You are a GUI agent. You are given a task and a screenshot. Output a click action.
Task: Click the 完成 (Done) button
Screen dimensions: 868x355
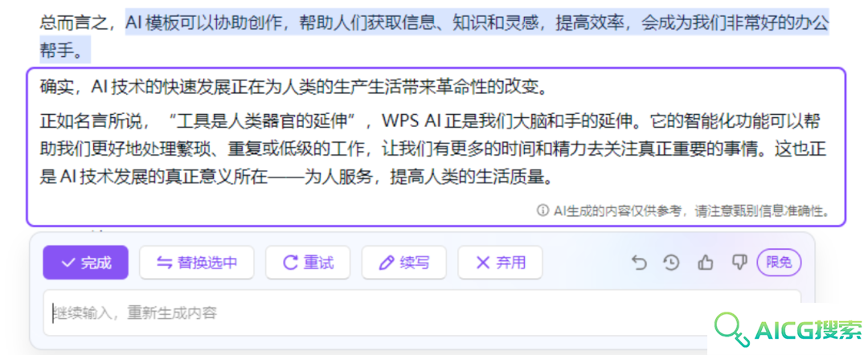tap(86, 263)
